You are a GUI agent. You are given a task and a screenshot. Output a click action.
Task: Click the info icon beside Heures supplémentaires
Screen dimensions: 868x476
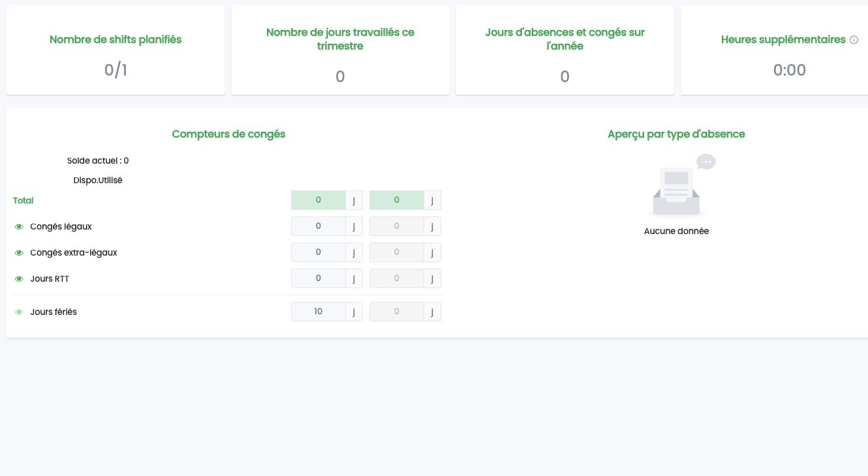coord(854,40)
